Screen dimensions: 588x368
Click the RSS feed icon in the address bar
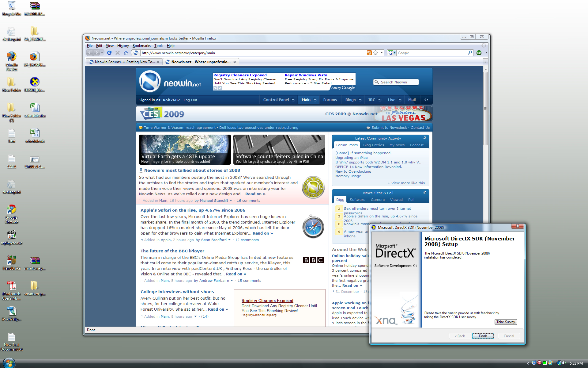point(369,53)
